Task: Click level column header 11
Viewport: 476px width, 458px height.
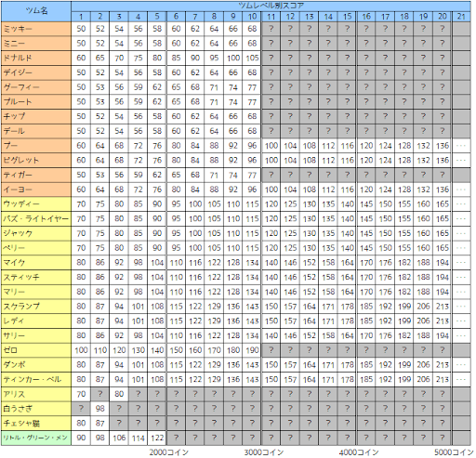Action: (271, 17)
